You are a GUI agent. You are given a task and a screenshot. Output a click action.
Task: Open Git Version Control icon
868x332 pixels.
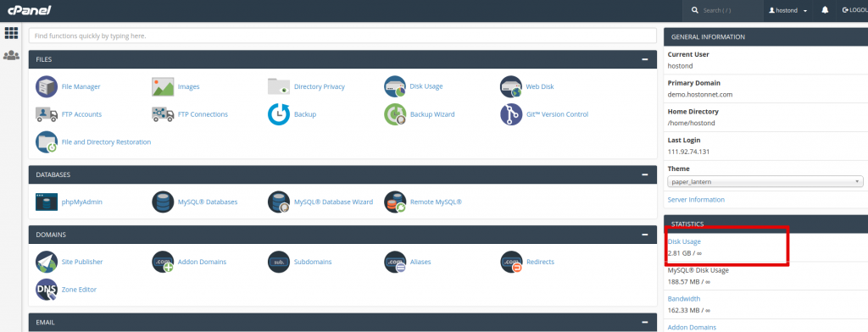coord(511,114)
